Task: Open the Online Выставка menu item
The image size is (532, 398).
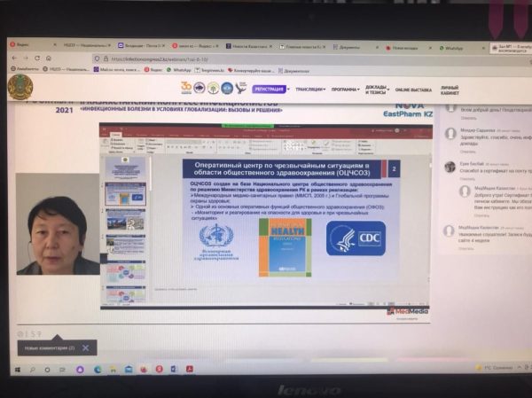Action: pos(415,90)
